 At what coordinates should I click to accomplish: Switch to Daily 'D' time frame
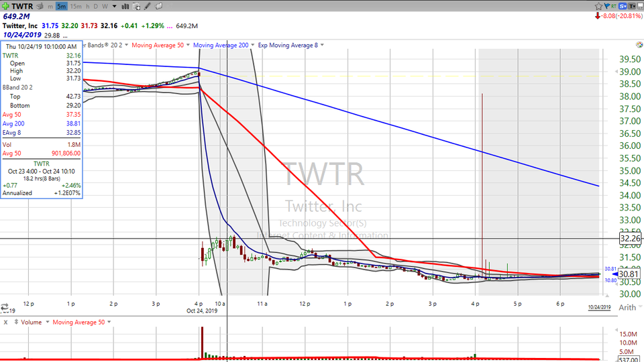click(x=96, y=6)
